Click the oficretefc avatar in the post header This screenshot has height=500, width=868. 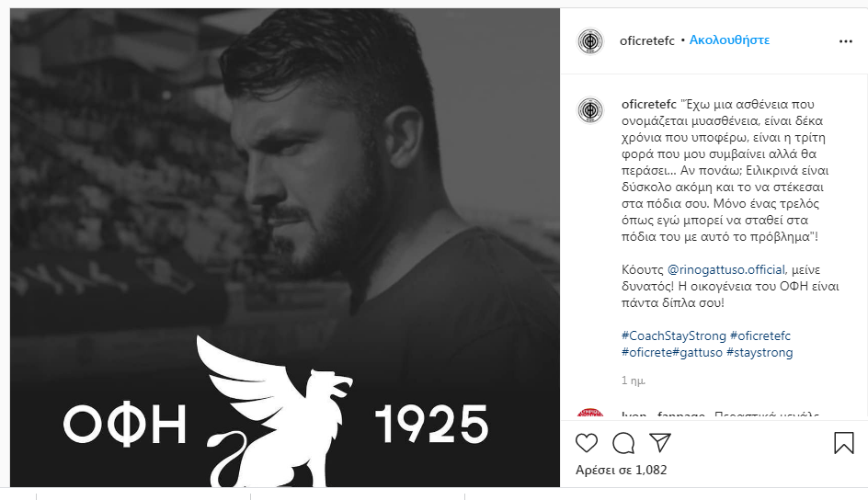point(590,41)
